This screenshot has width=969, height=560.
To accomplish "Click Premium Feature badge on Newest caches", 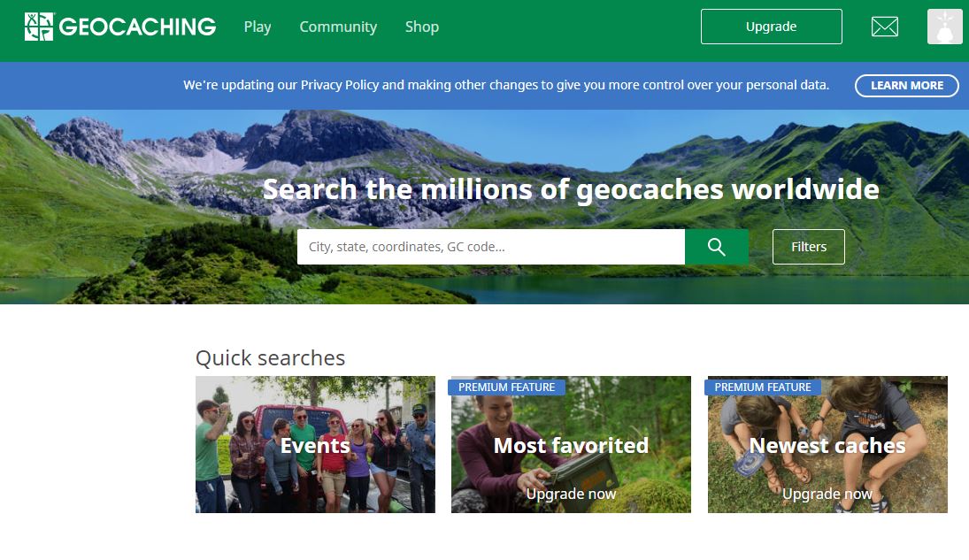I will point(763,387).
